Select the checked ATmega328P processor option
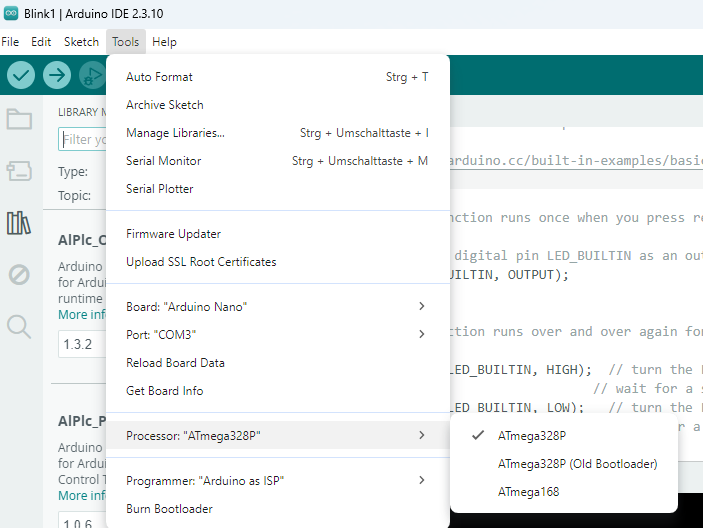Viewport: 703px width, 528px height. click(x=564, y=436)
